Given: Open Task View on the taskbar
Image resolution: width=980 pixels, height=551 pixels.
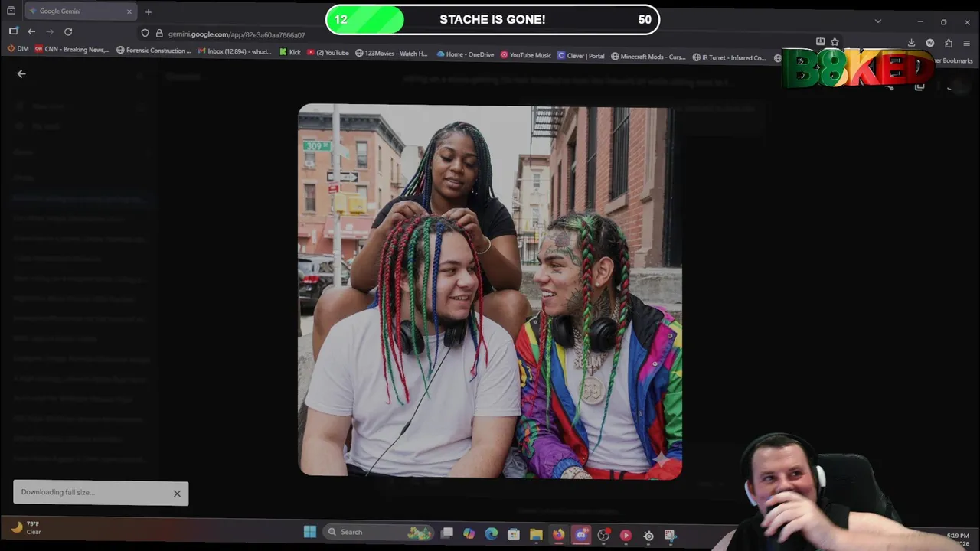Looking at the screenshot, I should pos(447,533).
